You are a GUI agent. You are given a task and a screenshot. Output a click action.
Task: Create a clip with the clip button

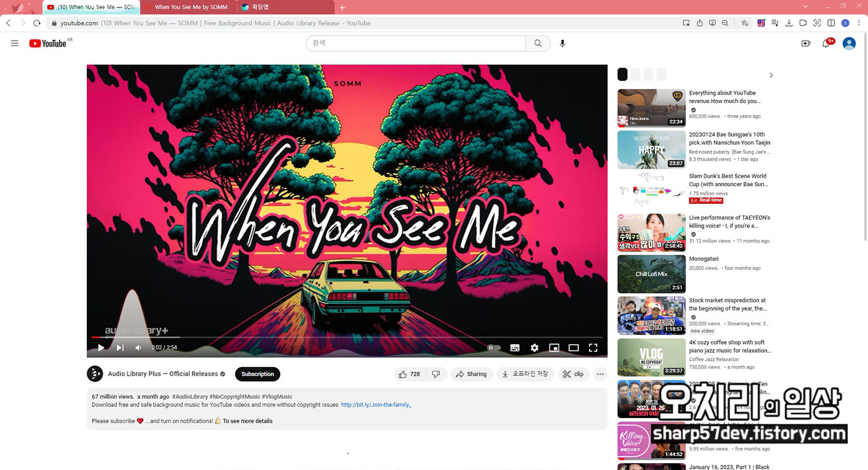point(573,374)
